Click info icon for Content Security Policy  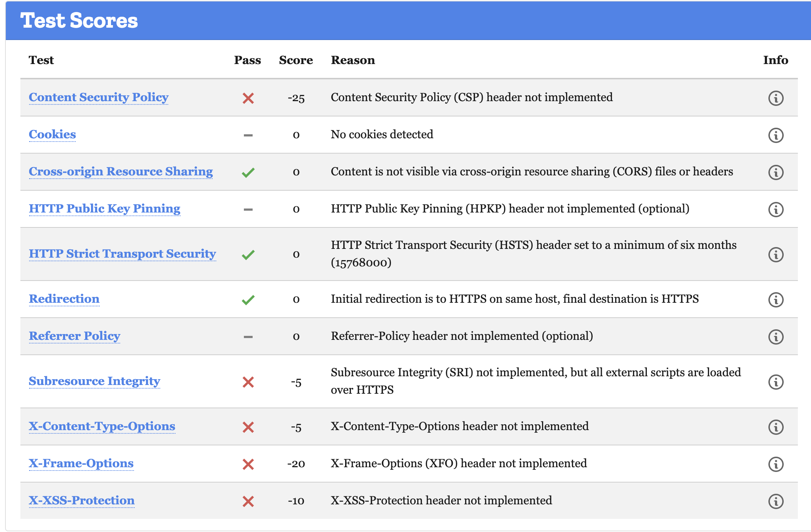[775, 98]
